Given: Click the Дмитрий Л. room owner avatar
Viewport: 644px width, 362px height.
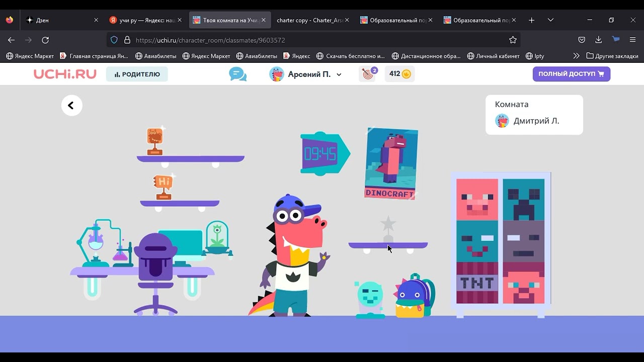Looking at the screenshot, I should pyautogui.click(x=502, y=121).
